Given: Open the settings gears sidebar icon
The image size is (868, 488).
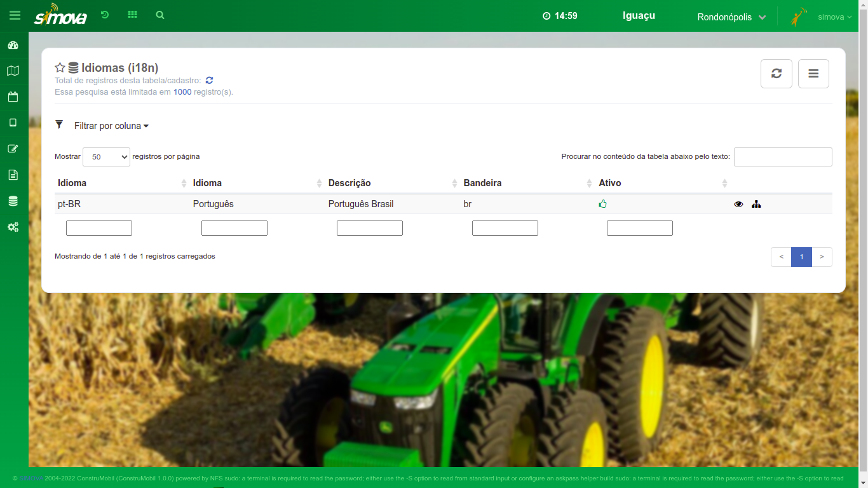Looking at the screenshot, I should [13, 227].
